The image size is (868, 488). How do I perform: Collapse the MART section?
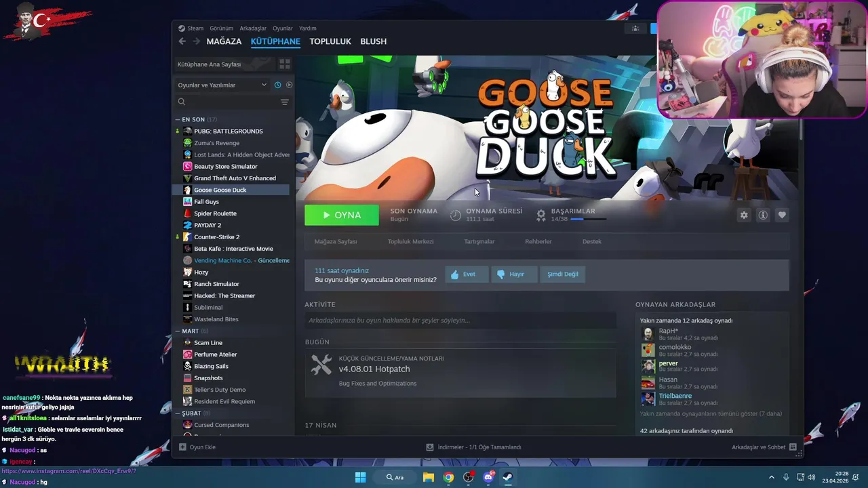[x=178, y=331]
